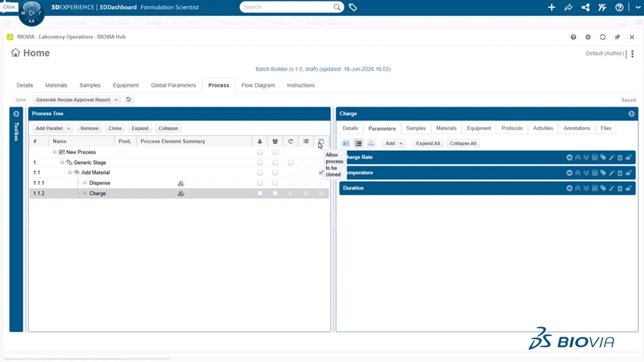This screenshot has width=644, height=362.
Task: Open Generate Recipe Approval Report dropdown arrow
Action: (116, 100)
